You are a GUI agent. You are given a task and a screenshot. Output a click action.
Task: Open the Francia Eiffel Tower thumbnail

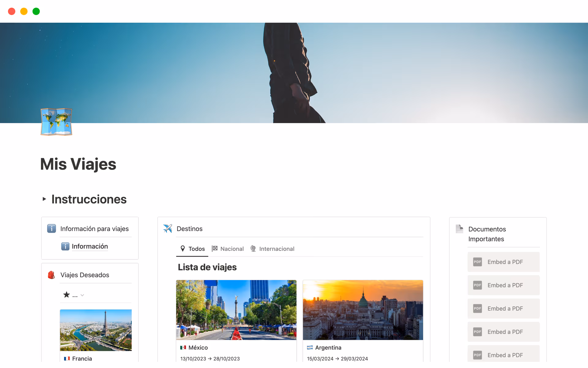(96, 330)
